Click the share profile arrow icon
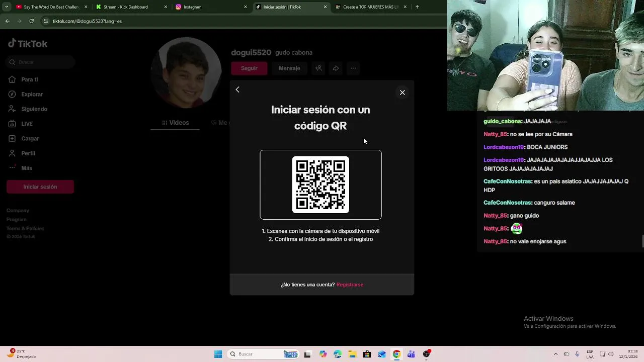Image resolution: width=644 pixels, height=362 pixels. (x=336, y=68)
